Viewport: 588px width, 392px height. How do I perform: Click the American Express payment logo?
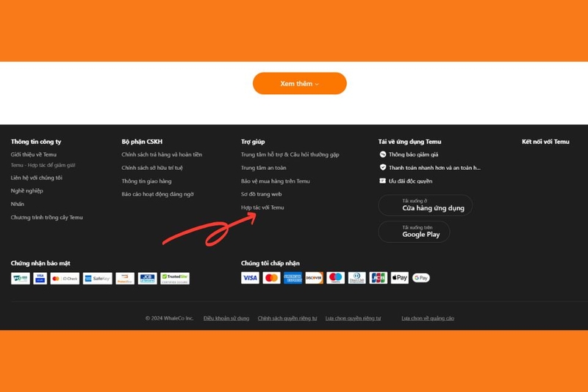293,278
